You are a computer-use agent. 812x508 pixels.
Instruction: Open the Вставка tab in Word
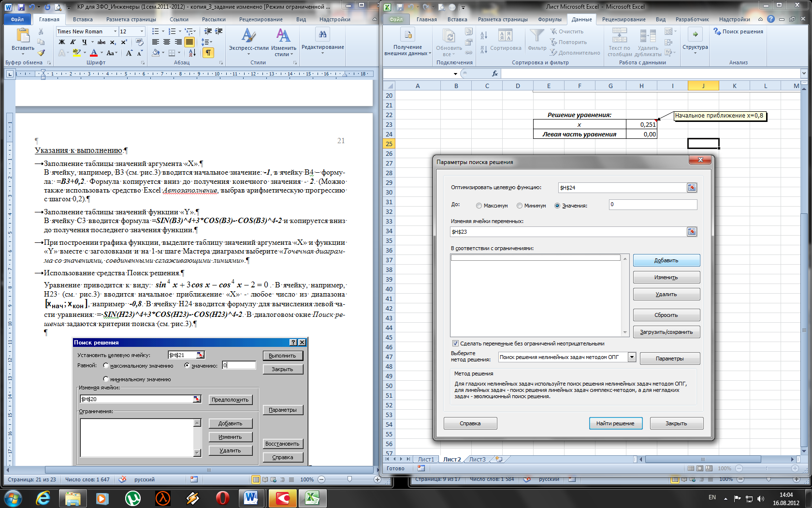coord(83,19)
